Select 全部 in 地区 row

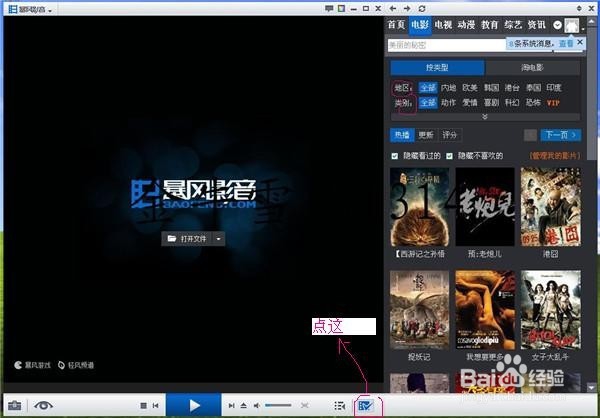pos(428,88)
